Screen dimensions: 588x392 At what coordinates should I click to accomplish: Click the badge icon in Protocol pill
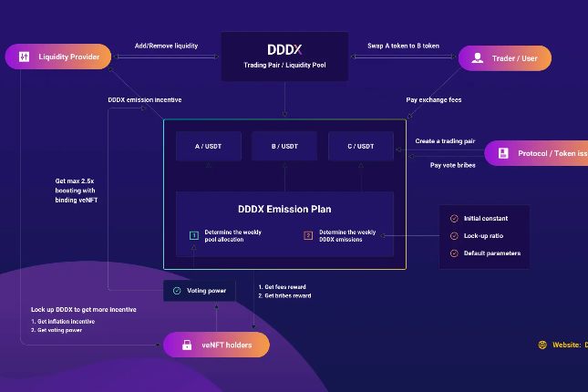503,153
